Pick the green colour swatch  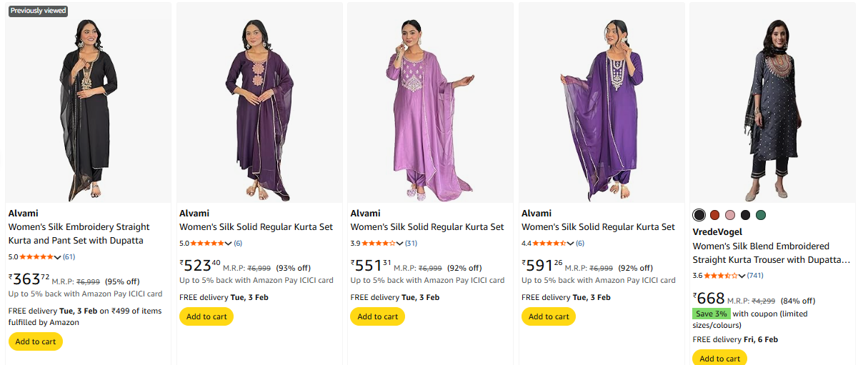coord(761,215)
